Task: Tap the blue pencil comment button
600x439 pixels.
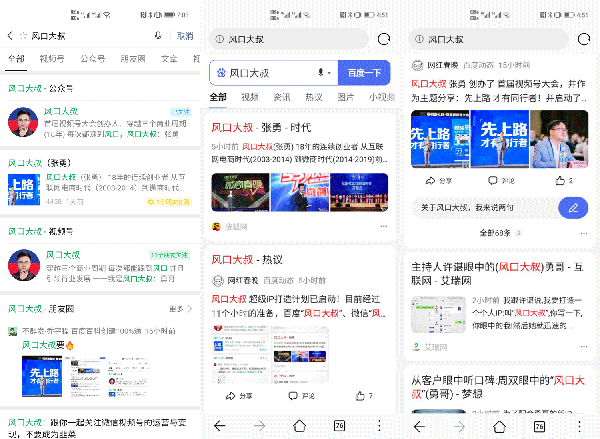Action: click(x=573, y=207)
